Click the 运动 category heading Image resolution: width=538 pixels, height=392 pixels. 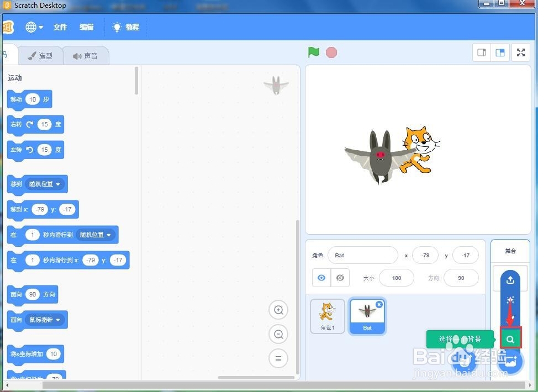coord(15,78)
